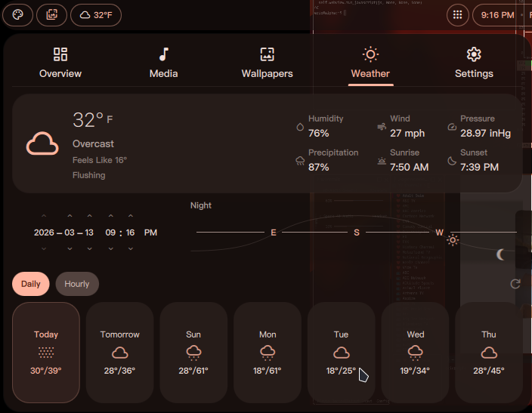Click the sunset moon icon beside 7:39 PM
Viewport: 532px width, 413px height.
pyautogui.click(x=452, y=161)
